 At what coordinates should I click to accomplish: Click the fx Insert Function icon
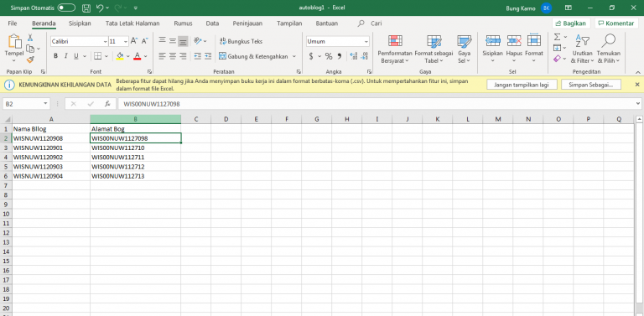point(107,104)
